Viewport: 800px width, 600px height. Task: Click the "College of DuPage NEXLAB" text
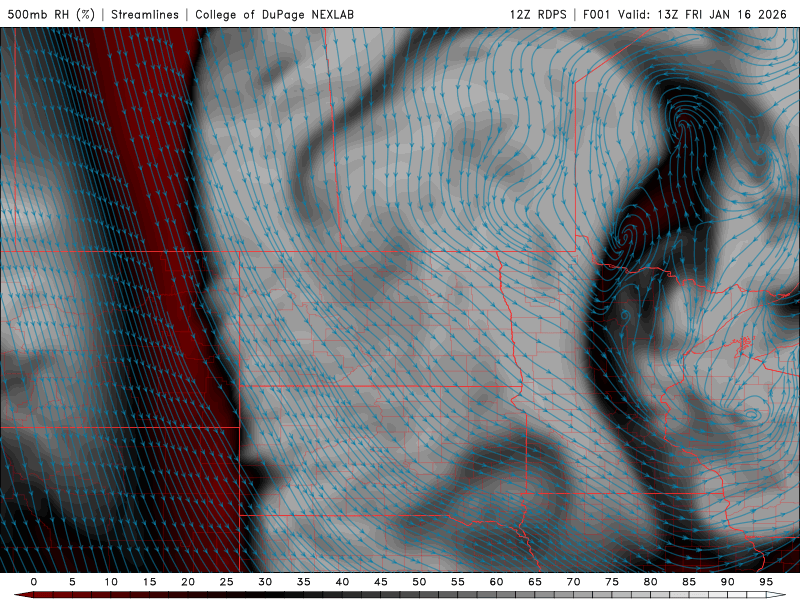pos(274,14)
